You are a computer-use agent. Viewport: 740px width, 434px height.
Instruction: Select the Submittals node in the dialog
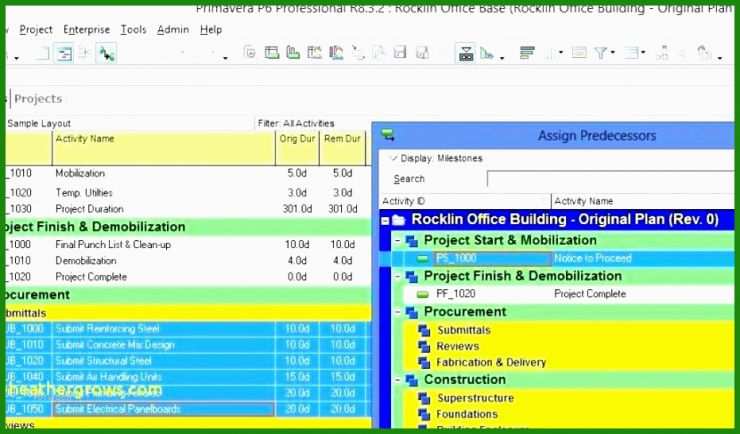pos(463,330)
